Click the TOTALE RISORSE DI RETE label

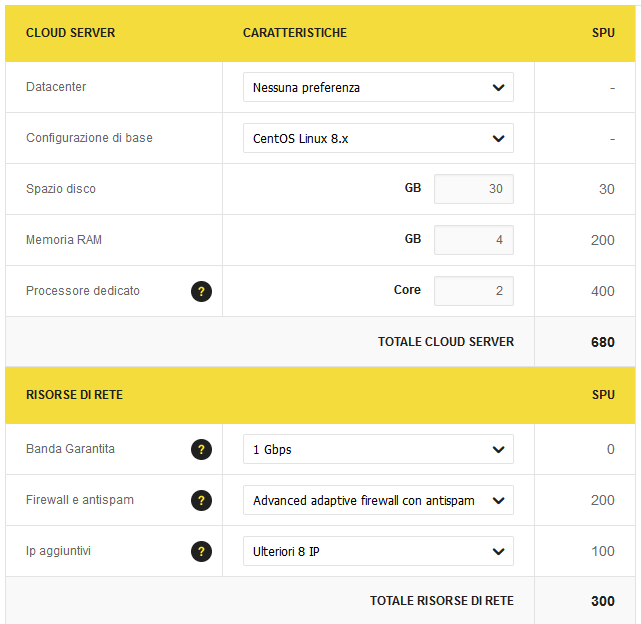point(442,601)
